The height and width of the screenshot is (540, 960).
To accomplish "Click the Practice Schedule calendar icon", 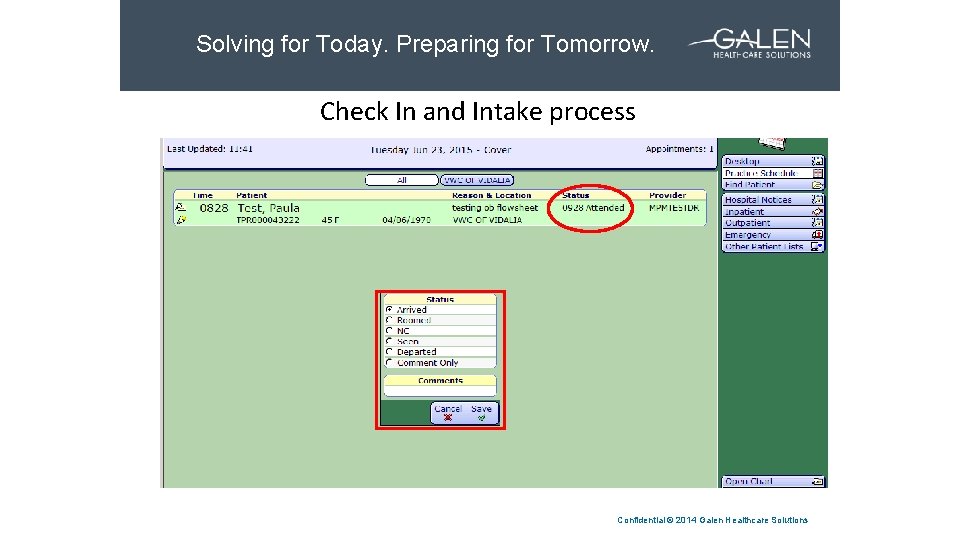I will [817, 173].
